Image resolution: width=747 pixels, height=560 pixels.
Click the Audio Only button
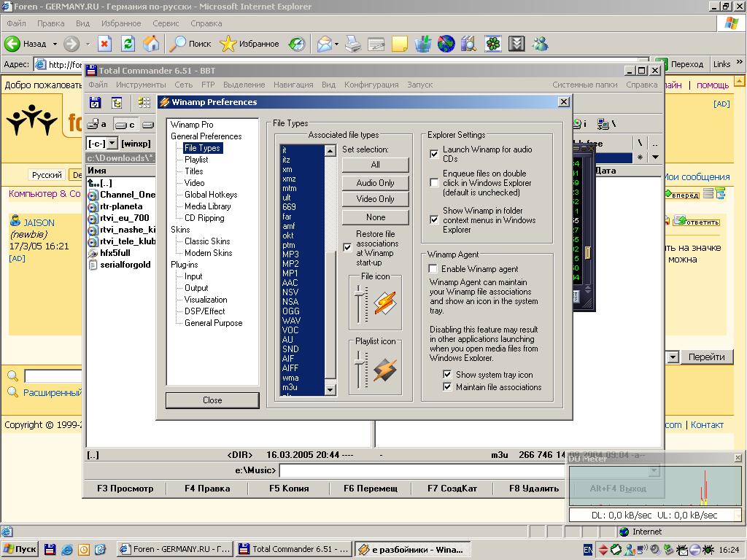[x=376, y=183]
